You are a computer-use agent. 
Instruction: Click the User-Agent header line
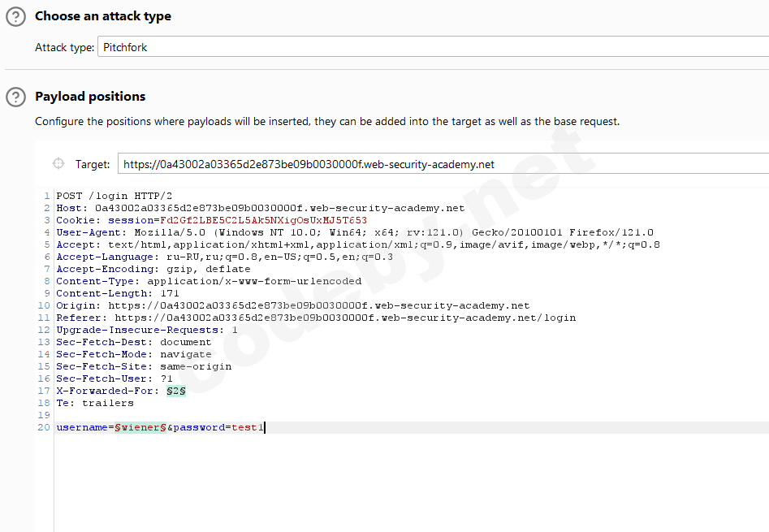click(x=355, y=232)
